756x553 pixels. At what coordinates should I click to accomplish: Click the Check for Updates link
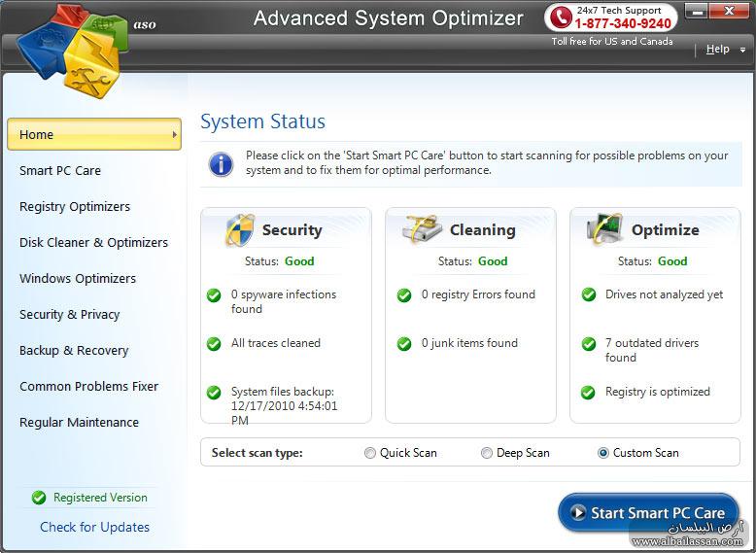[94, 527]
